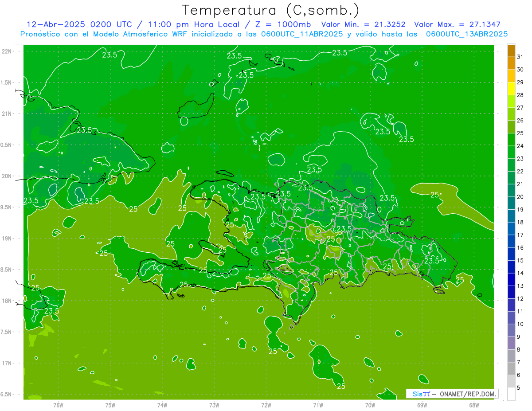Click the legend value 26
Image resolution: width=532 pixels, height=411 pixels.
pyautogui.click(x=520, y=121)
